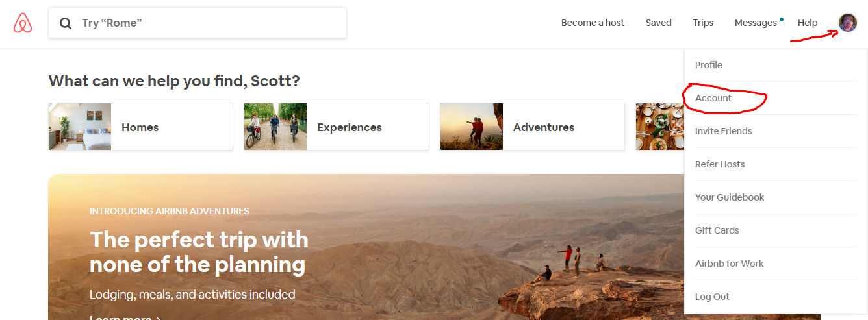Choose Refer Hosts menu item

point(720,164)
